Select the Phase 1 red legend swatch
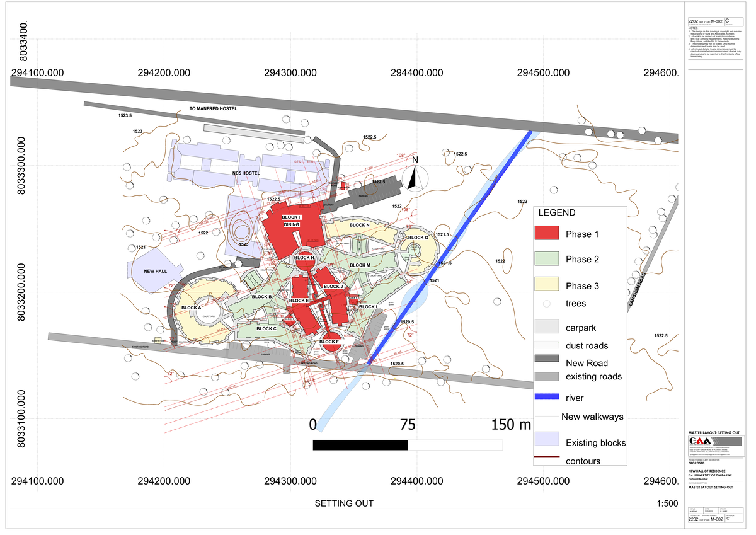 pos(546,233)
